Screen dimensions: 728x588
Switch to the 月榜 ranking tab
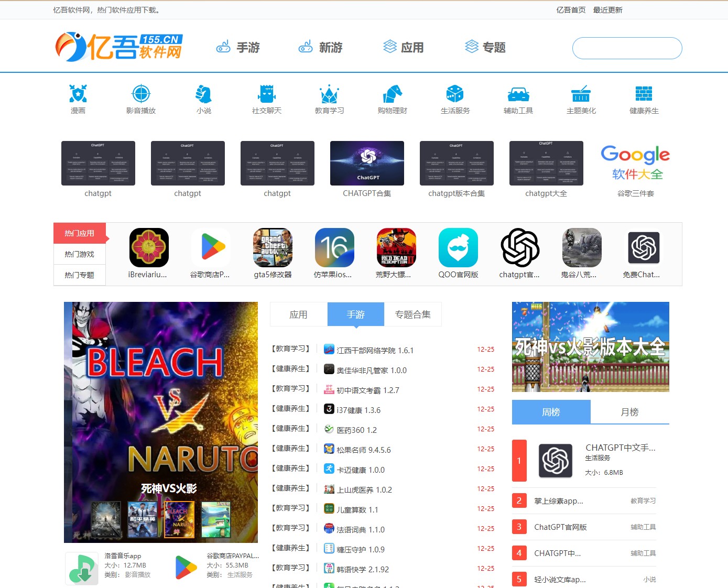click(x=630, y=412)
